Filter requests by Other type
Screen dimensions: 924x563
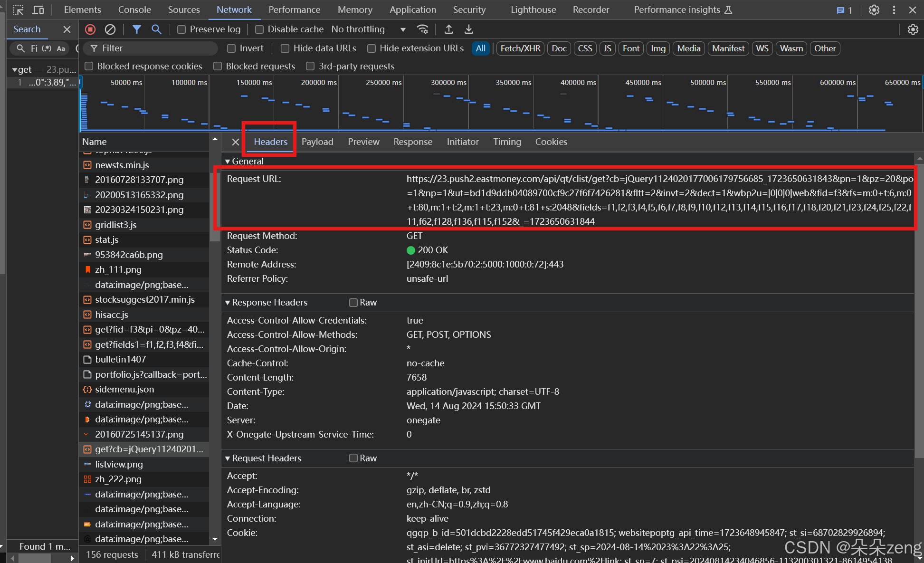[825, 48]
